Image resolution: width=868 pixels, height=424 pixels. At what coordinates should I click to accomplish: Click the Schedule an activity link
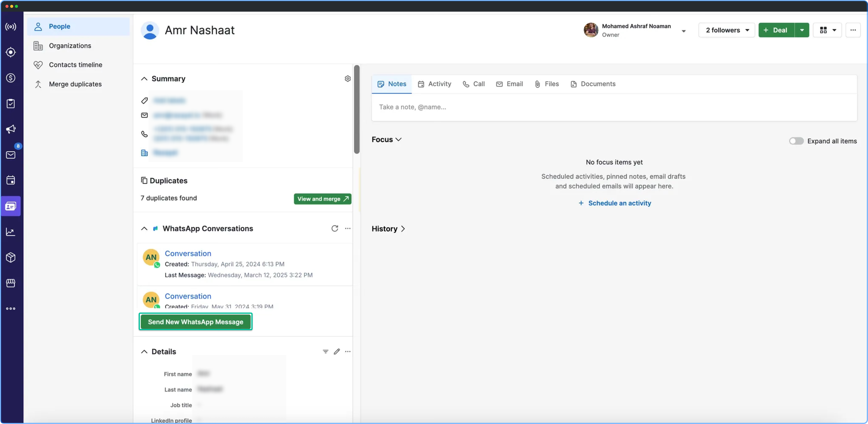(x=619, y=203)
